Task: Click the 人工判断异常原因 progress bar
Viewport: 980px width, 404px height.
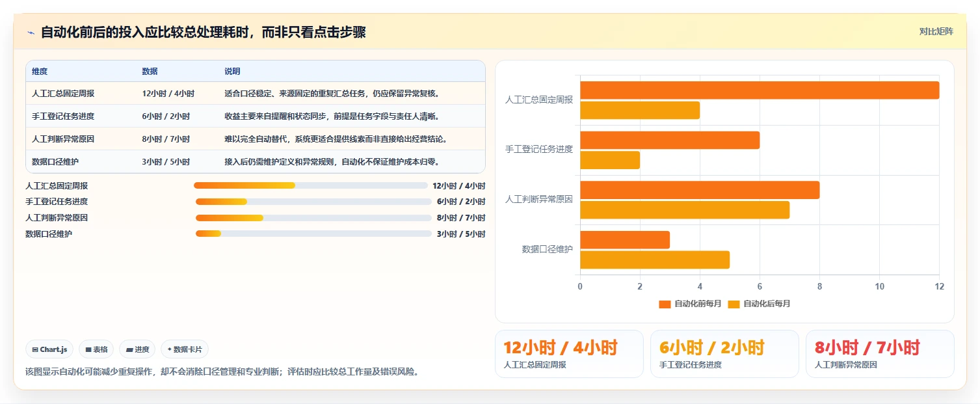Action: pos(313,218)
